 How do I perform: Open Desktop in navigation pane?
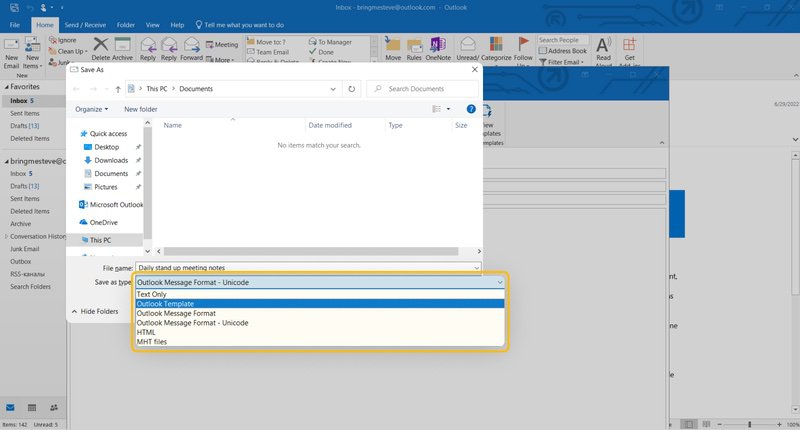click(102, 147)
